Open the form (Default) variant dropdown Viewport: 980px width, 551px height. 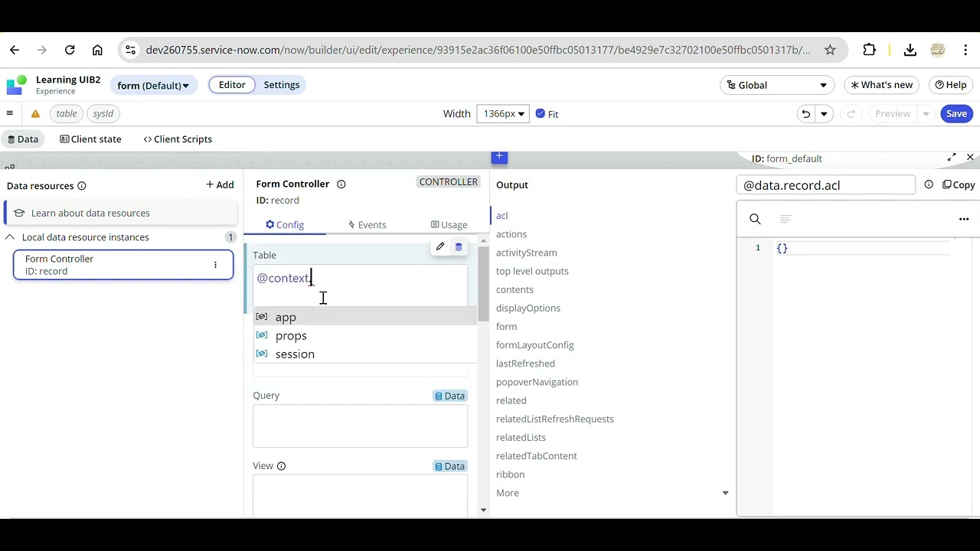pos(153,85)
